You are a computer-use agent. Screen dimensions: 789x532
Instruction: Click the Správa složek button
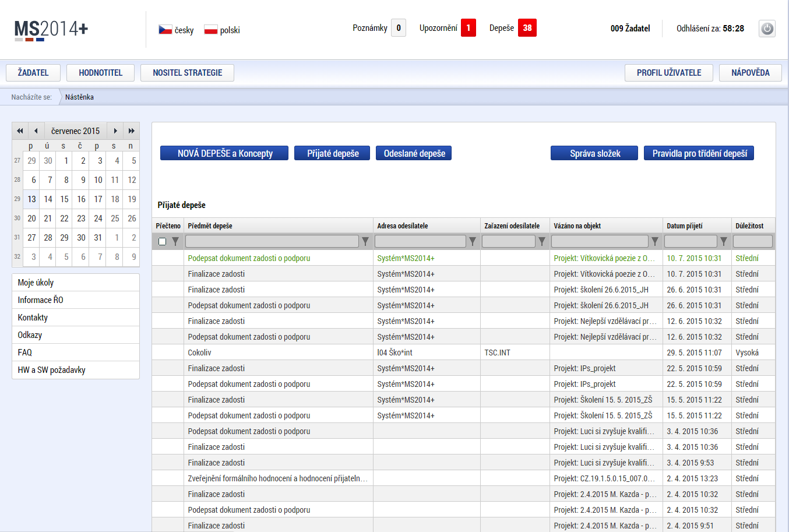594,153
